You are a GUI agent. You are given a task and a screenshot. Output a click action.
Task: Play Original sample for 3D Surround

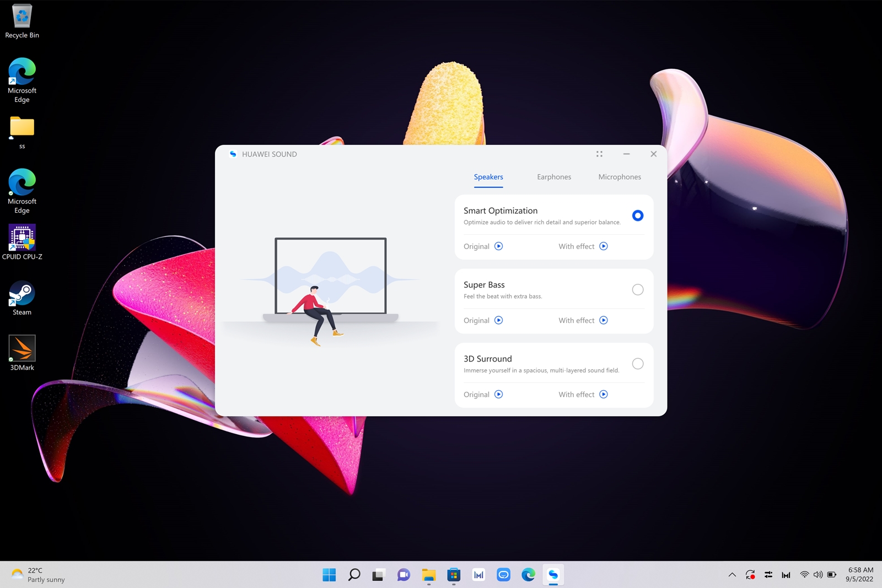[x=498, y=394]
